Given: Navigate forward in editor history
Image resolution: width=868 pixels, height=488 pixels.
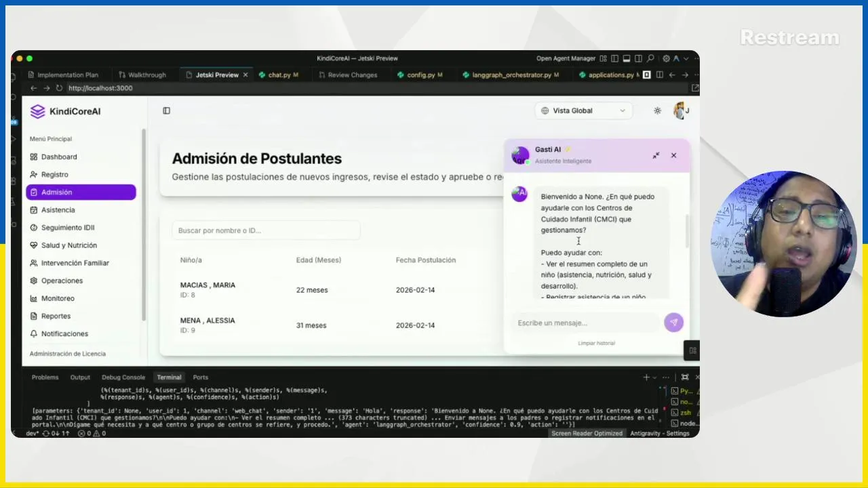Looking at the screenshot, I should [684, 75].
